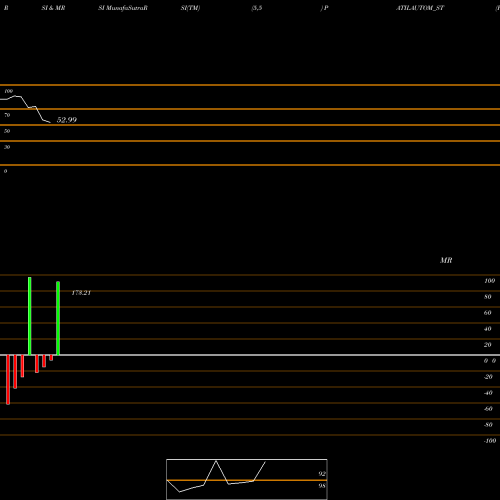Click the 92 label in mini chart
This screenshot has height=500, width=500.
[x=322, y=474]
